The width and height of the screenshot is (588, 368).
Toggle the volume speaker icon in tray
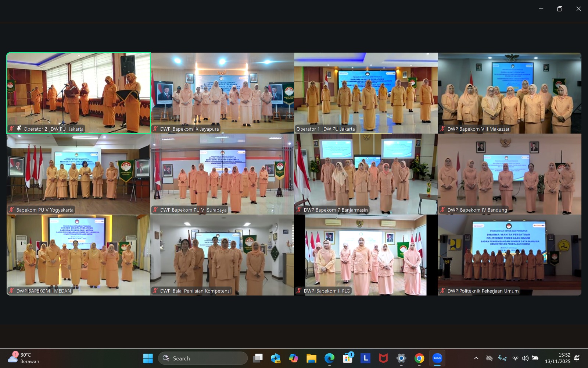525,358
